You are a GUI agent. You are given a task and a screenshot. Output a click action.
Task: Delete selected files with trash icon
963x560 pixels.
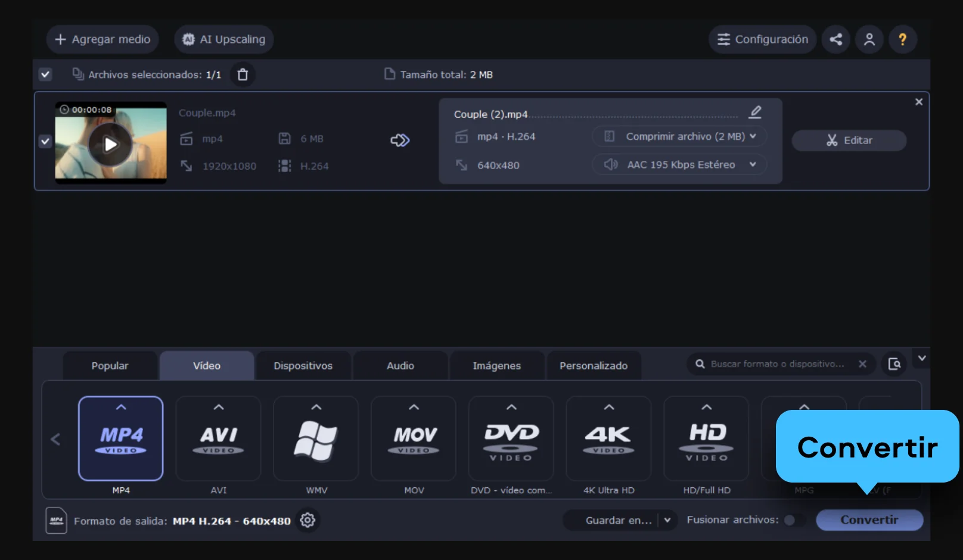point(243,74)
